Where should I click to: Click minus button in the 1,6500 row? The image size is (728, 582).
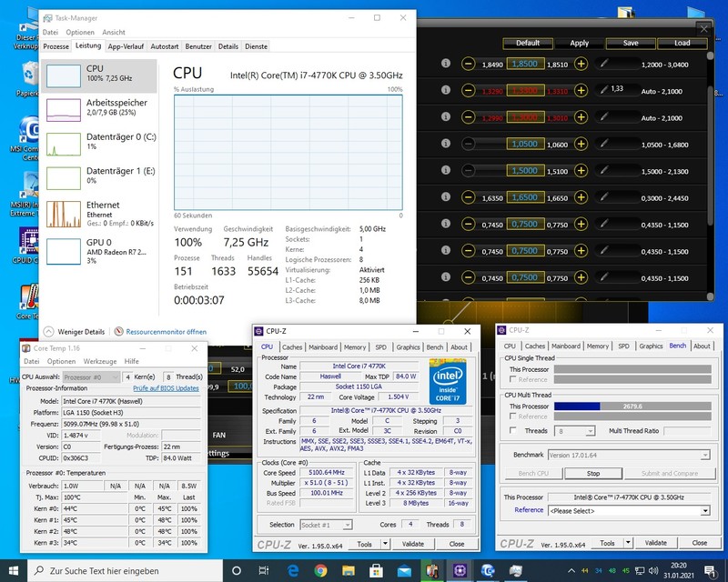pyautogui.click(x=468, y=197)
